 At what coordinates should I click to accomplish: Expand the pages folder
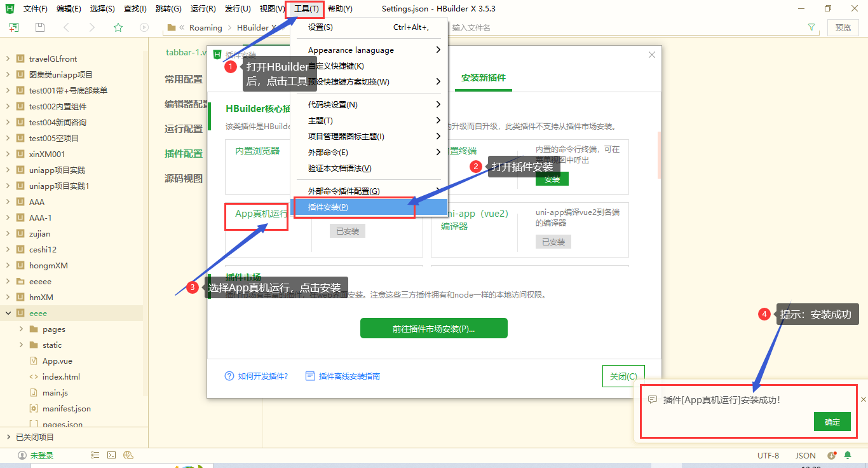coord(21,329)
